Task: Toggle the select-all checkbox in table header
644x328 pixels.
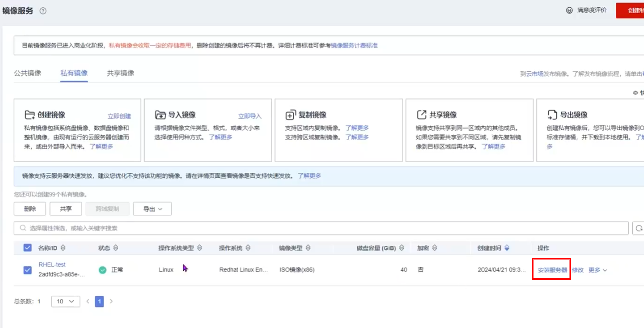Action: tap(28, 248)
